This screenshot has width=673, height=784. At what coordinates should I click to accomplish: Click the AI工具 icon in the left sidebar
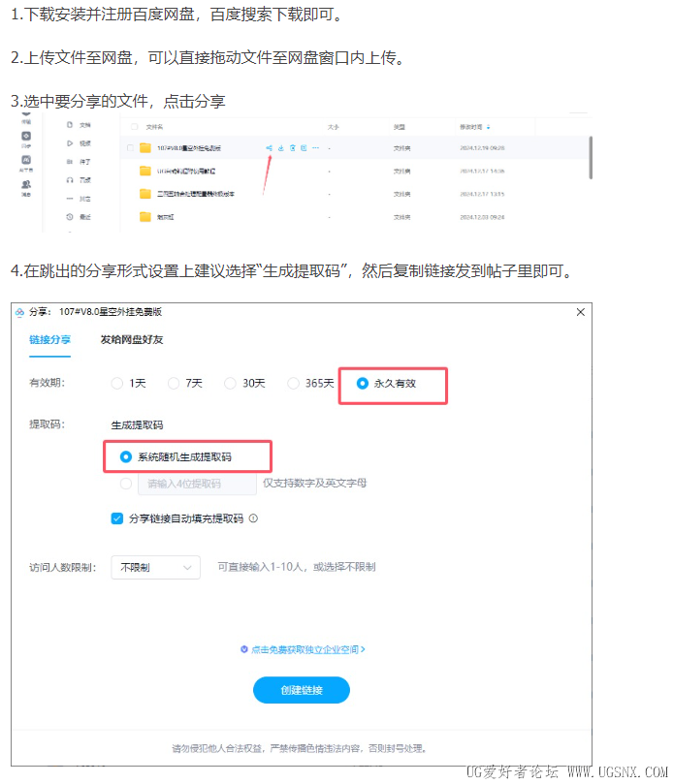(26, 160)
